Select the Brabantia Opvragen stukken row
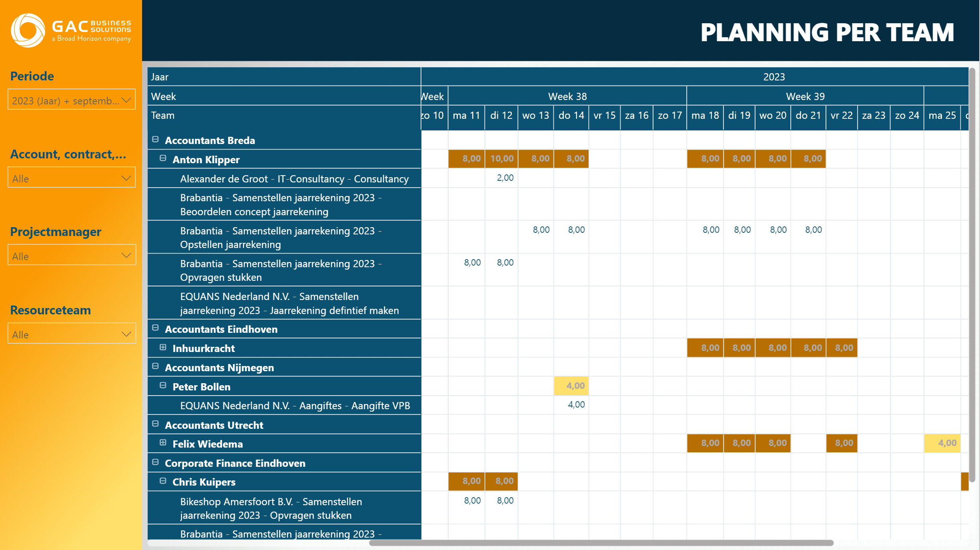Screen dimensions: 980x550 pos(284,270)
